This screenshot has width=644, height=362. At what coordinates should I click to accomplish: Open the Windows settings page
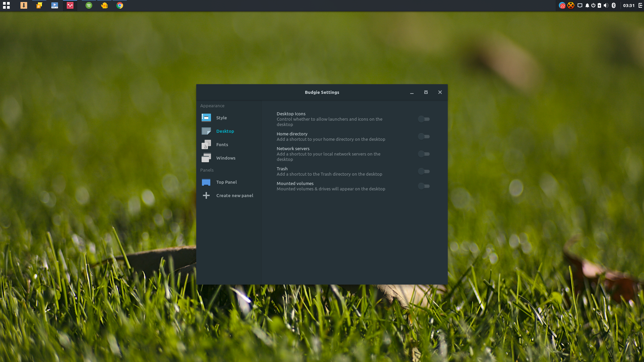click(230, 158)
